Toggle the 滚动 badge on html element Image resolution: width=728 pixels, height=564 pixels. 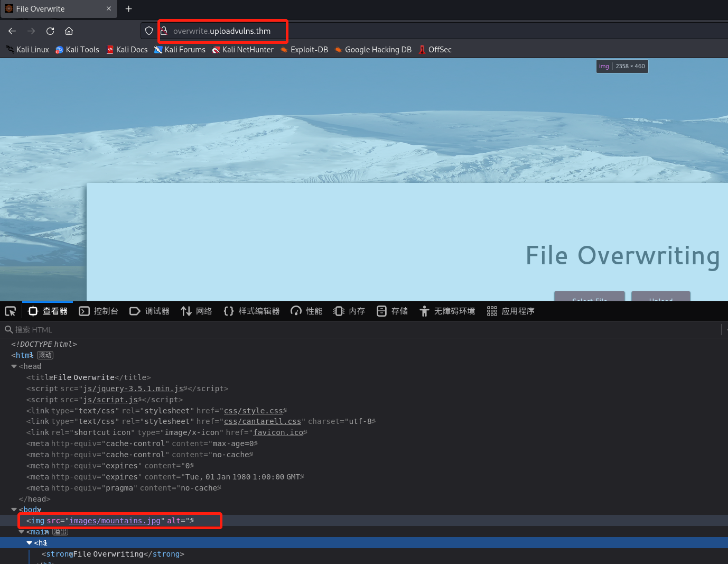click(x=45, y=355)
